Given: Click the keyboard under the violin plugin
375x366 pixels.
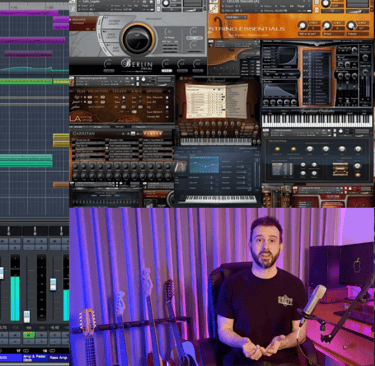Looking at the screenshot, I should pos(216,141).
